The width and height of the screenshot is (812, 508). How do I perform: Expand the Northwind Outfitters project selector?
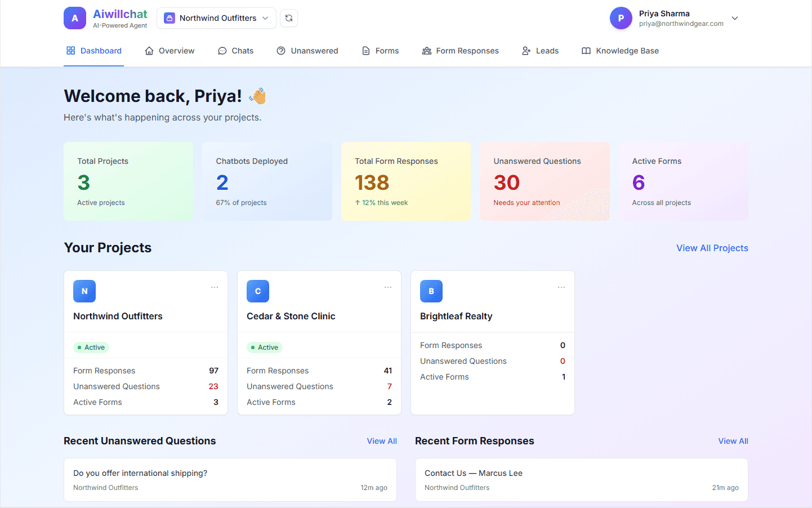pyautogui.click(x=216, y=18)
